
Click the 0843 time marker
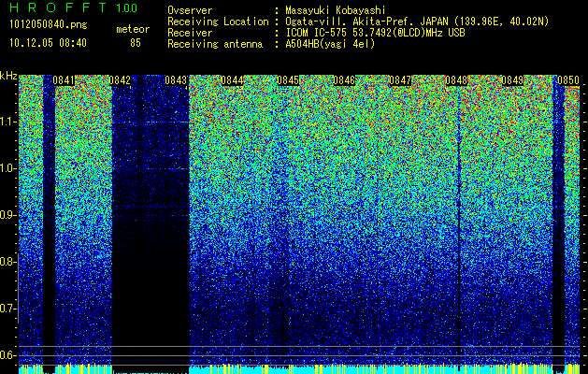pyautogui.click(x=176, y=80)
